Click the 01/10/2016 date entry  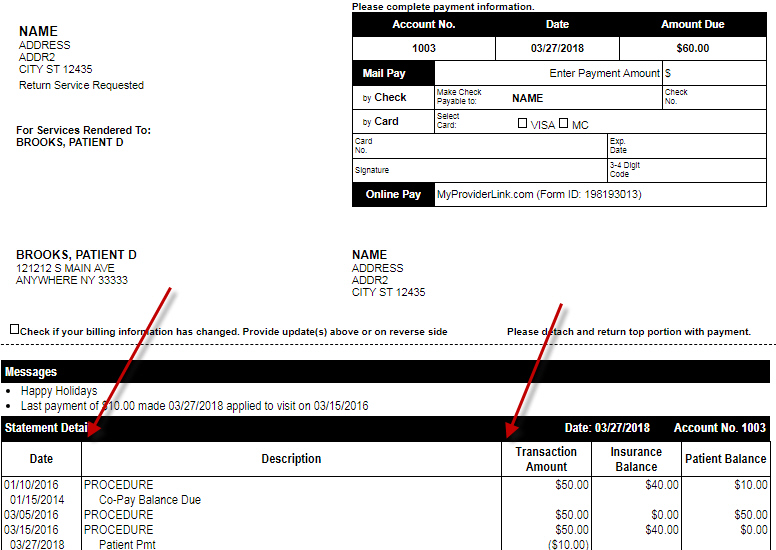[31, 485]
